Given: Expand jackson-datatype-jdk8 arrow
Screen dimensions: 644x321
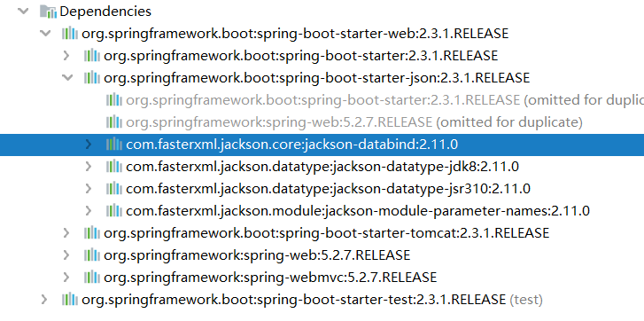Looking at the screenshot, I should click(88, 167).
